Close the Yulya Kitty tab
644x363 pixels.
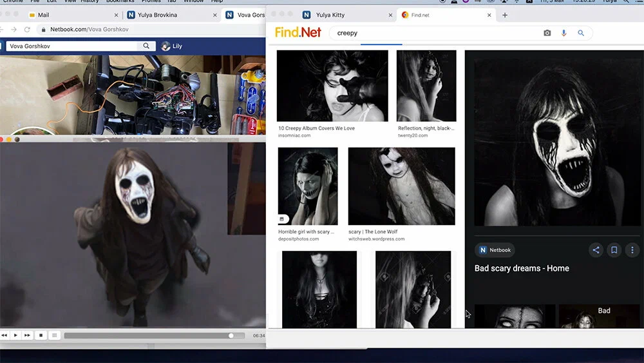390,15
